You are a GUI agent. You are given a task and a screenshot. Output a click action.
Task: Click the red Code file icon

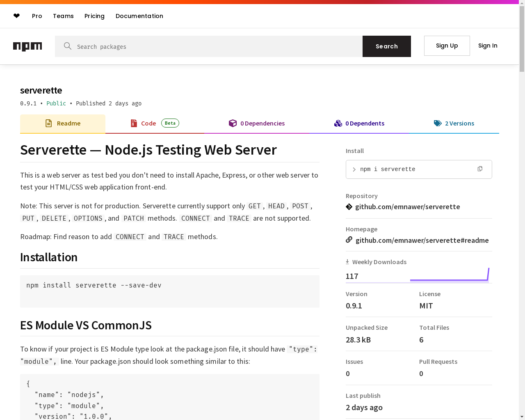coord(134,123)
